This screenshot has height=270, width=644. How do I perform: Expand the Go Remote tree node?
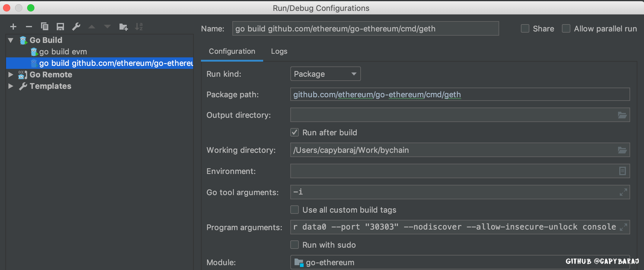click(11, 75)
